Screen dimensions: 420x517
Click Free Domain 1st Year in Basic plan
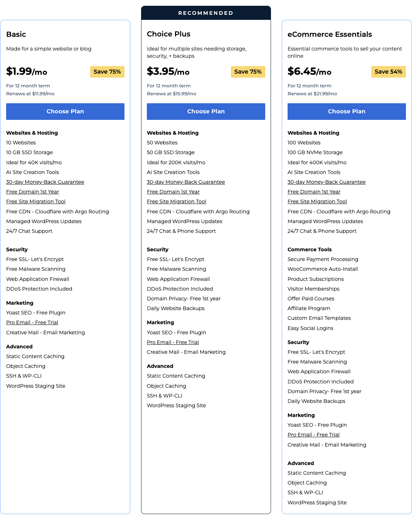click(x=32, y=192)
